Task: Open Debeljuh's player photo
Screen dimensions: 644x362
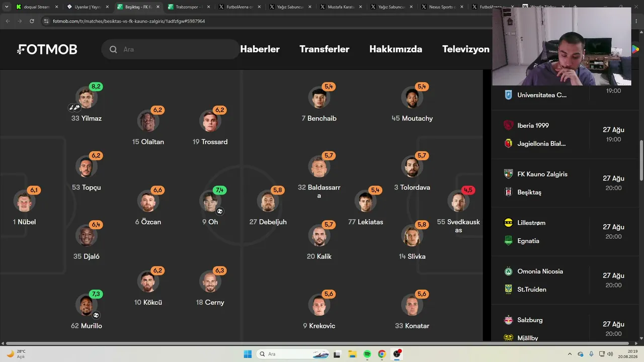Action: [x=268, y=202]
